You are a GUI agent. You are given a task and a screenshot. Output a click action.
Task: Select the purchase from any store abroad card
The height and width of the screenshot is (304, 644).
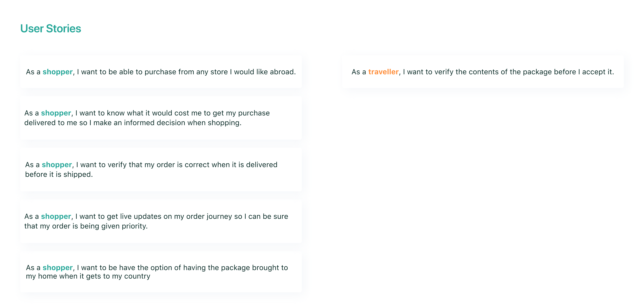161,72
